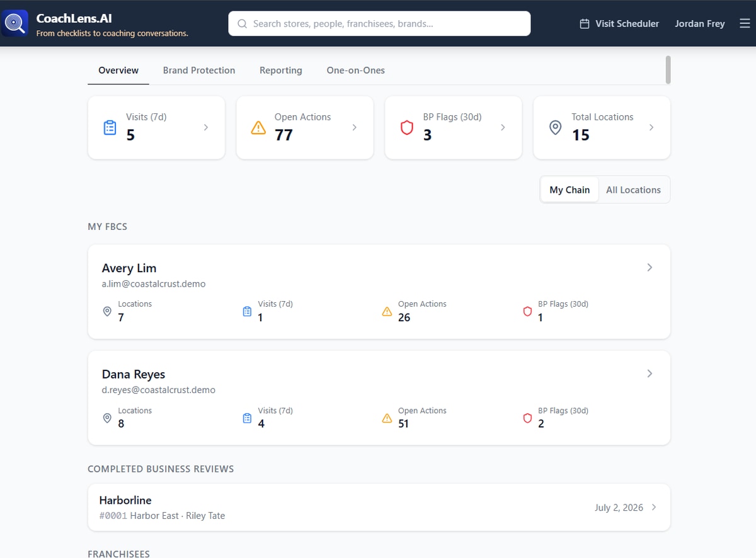Click the Jordan Frey user name
The width and height of the screenshot is (756, 558).
click(700, 24)
